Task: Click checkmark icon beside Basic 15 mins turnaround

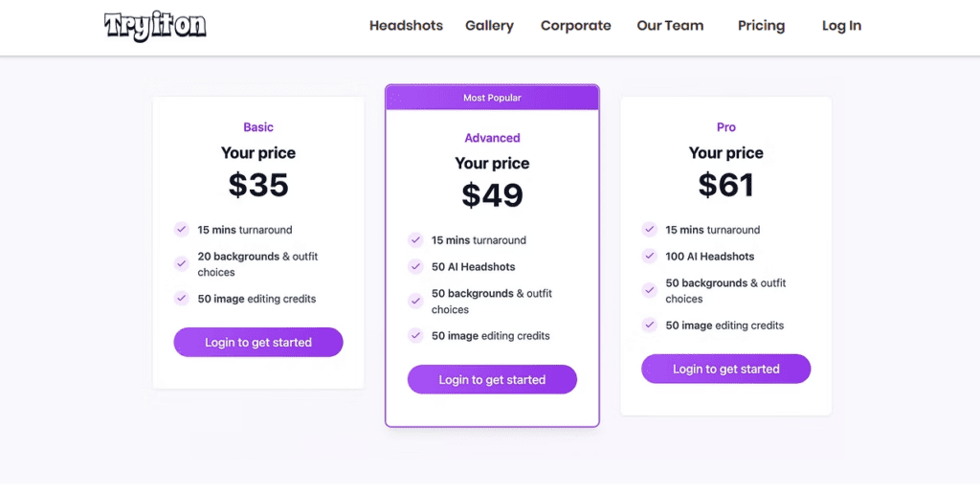Action: (x=181, y=230)
